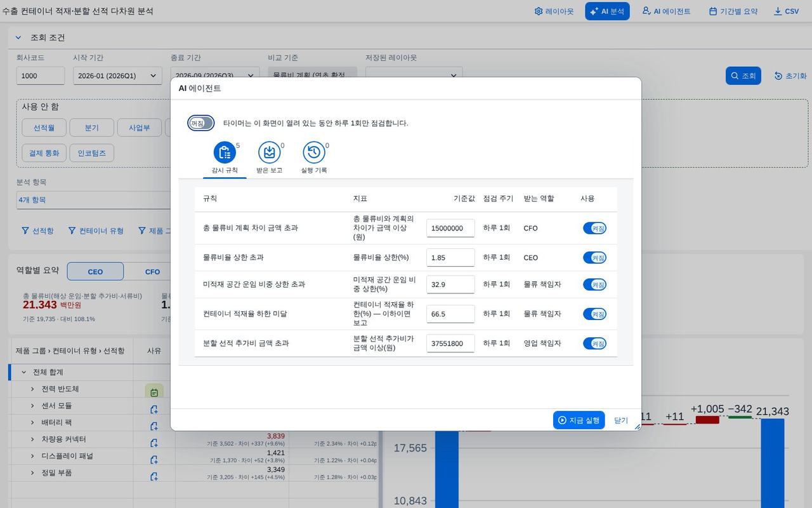Click the 초기화 reset icon
Viewport: 812px width, 508px height.
coord(778,76)
